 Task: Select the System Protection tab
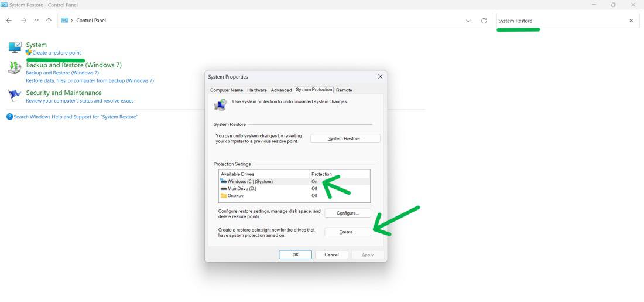click(x=314, y=90)
